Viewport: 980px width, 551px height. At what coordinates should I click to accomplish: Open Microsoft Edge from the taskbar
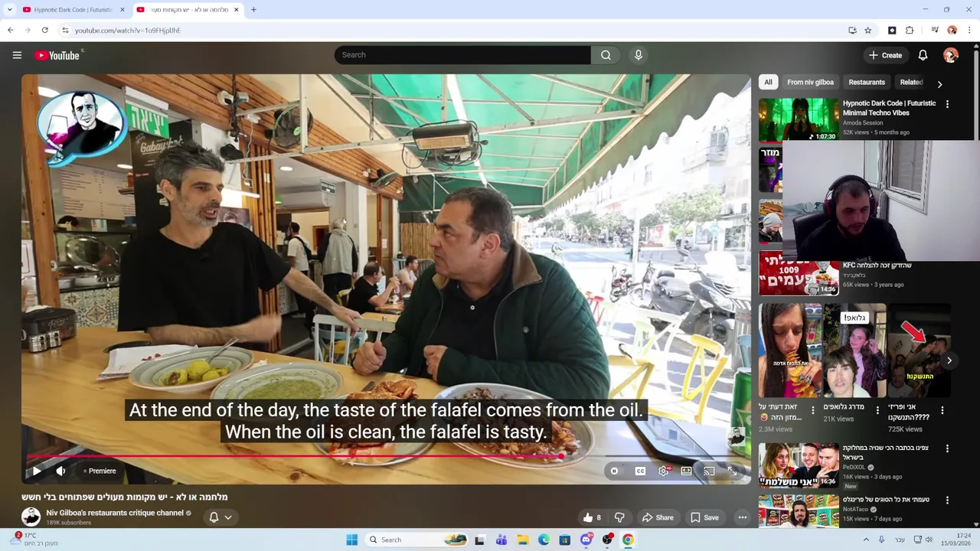(544, 540)
